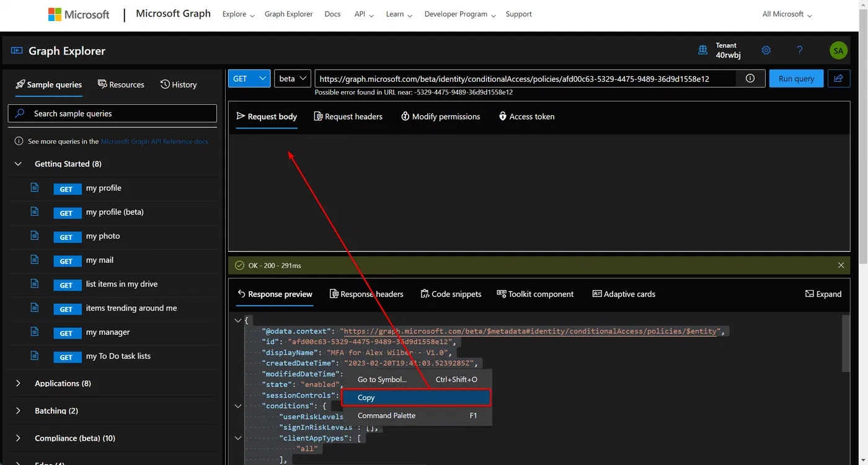Switch to Code snippets tab

(x=451, y=294)
